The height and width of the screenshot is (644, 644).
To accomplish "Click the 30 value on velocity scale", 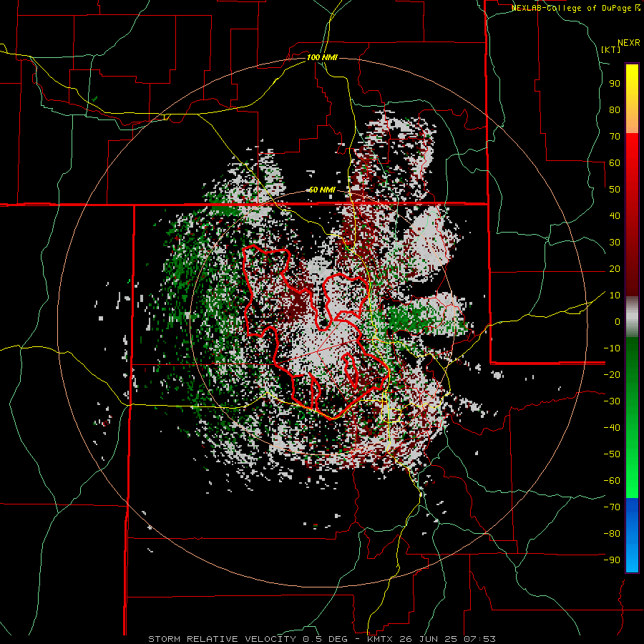I will [x=615, y=243].
